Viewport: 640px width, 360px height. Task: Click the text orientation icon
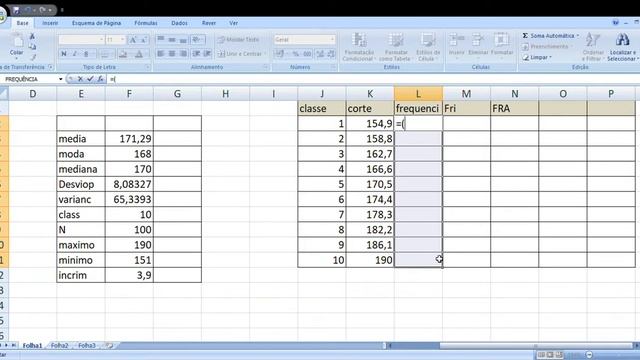point(198,40)
